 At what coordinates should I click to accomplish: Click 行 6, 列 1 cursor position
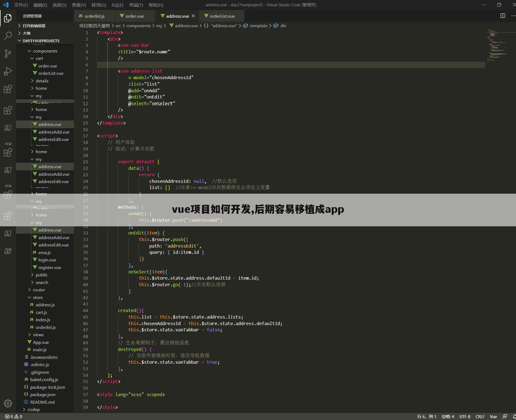point(427,416)
